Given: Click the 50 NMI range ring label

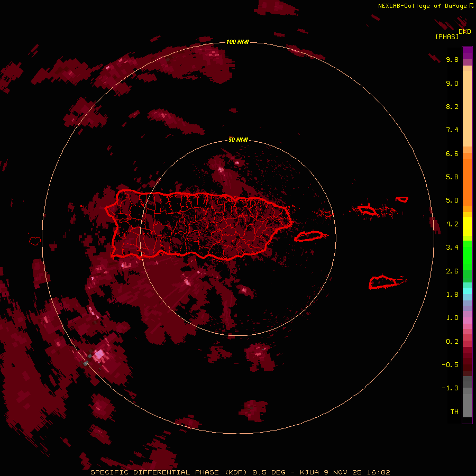Looking at the screenshot, I should [238, 140].
